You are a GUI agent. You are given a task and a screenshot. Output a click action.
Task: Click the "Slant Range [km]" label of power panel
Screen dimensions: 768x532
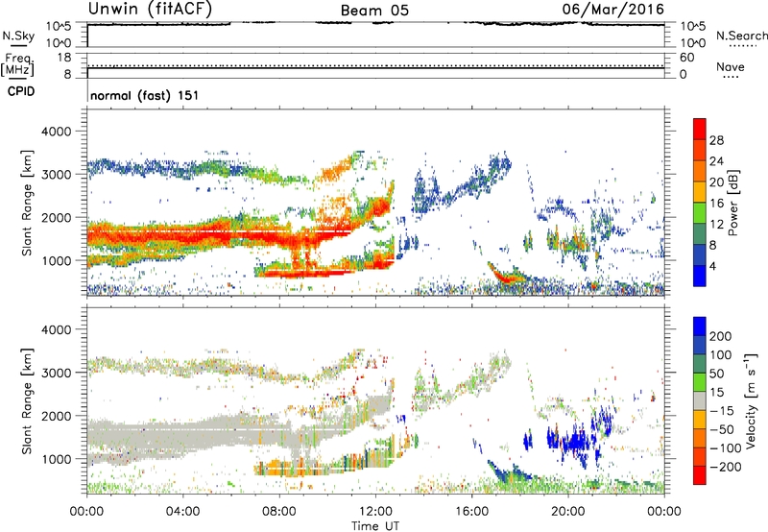tap(27, 203)
